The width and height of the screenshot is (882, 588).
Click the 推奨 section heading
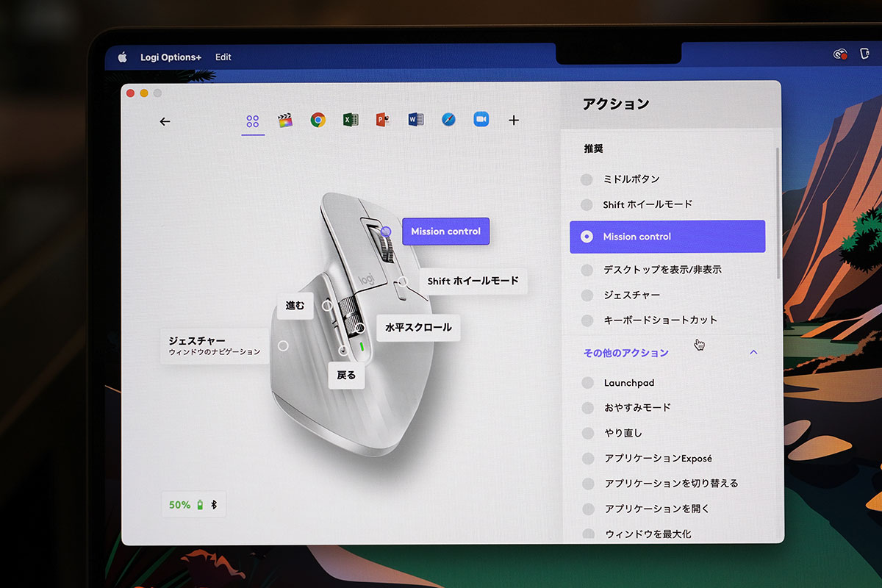click(593, 148)
